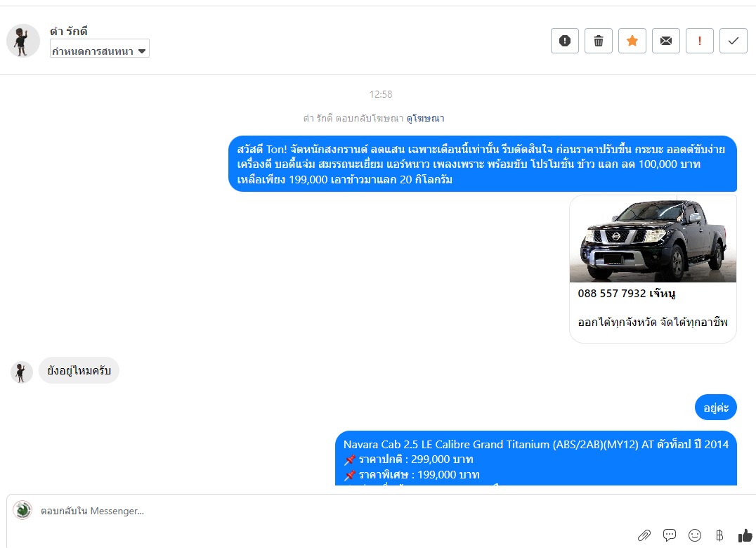Request payment with the baht ฿ icon
Screen dimensions: 756x548
(x=719, y=535)
